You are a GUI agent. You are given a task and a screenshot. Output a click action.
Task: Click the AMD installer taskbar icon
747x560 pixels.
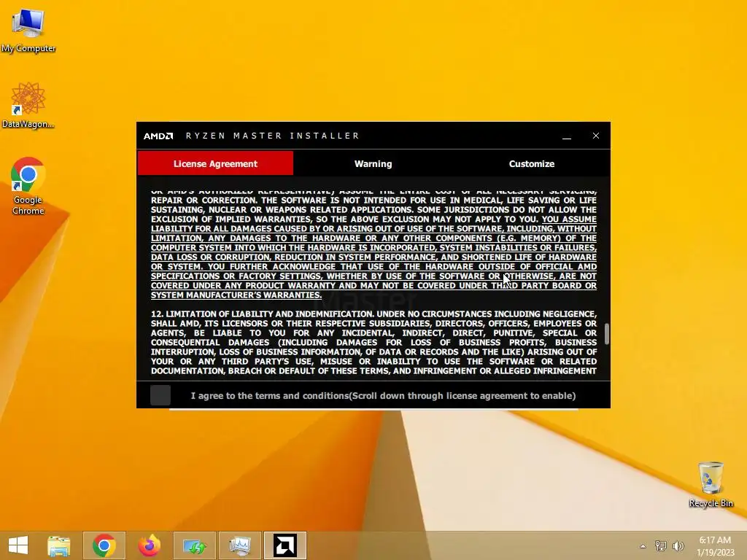[285, 545]
